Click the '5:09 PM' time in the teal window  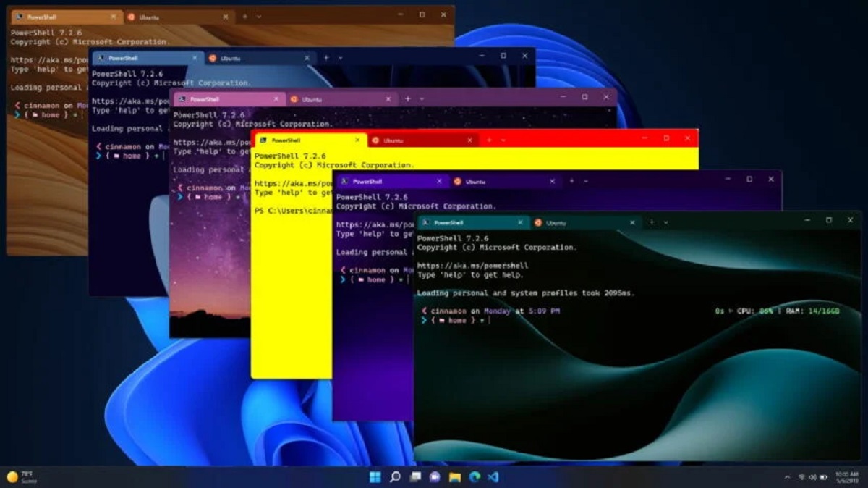[x=543, y=311]
